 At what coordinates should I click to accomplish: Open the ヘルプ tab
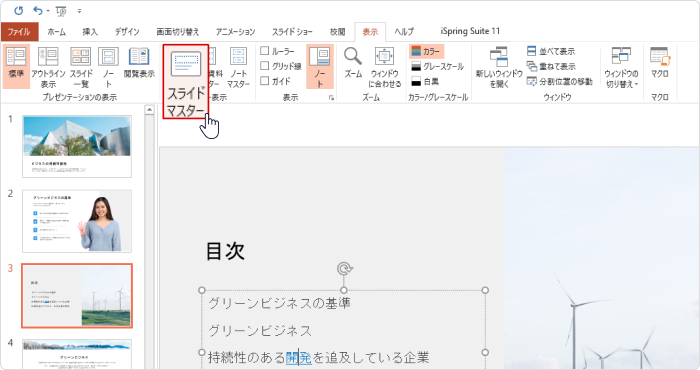coord(404,32)
